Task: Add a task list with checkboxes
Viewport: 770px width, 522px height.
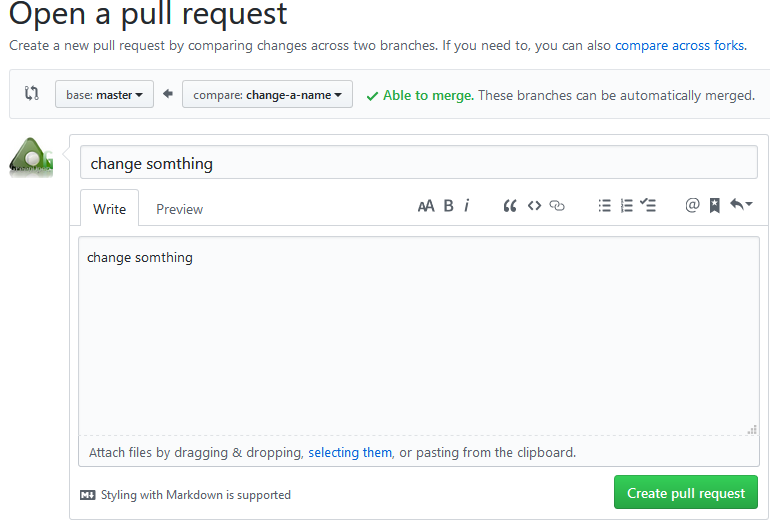Action: [x=648, y=206]
